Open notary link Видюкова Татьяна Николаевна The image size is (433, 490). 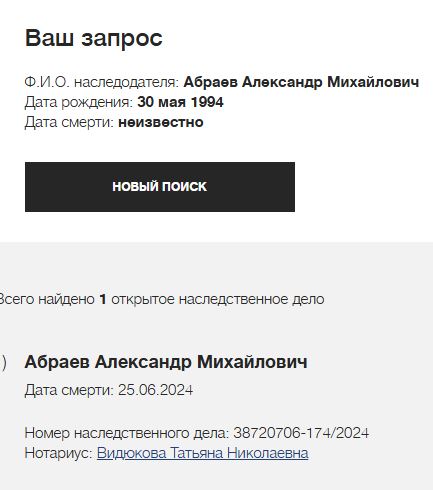(202, 453)
